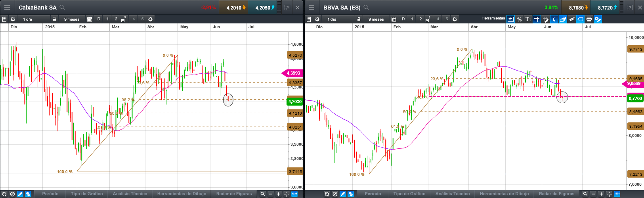Open the 1 día interval dropdown in CaixaBank

tap(34, 19)
